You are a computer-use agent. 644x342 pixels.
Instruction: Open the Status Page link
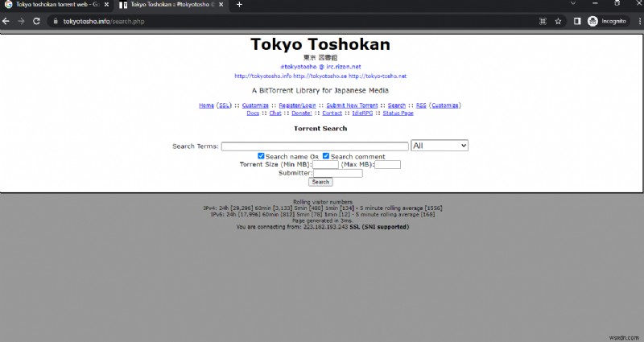(x=398, y=113)
